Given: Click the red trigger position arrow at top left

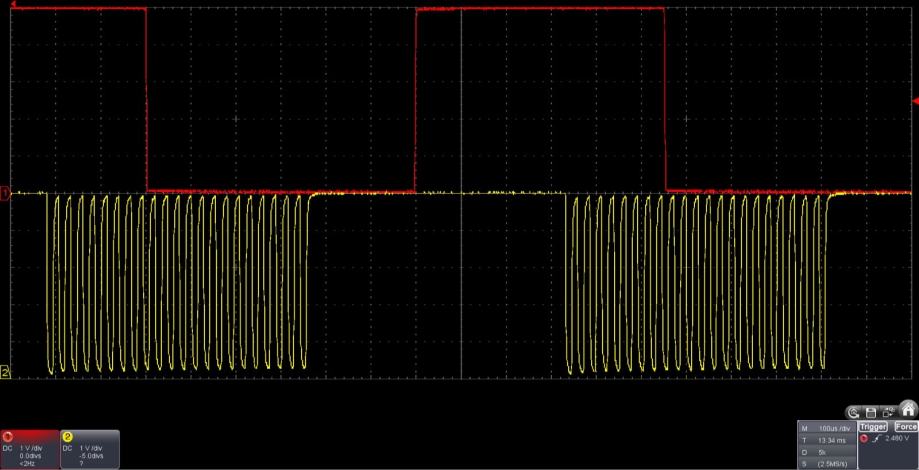Looking at the screenshot, I should [x=13, y=4].
